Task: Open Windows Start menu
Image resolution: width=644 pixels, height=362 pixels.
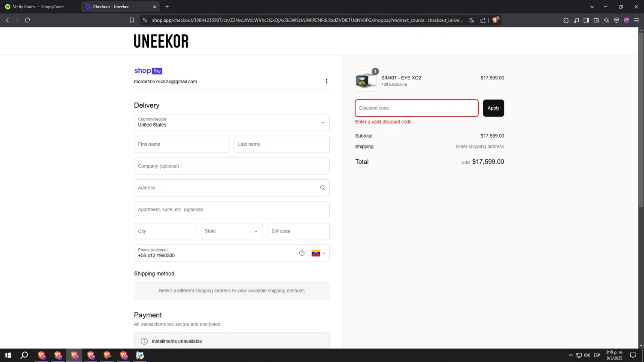Action: coord(8,355)
